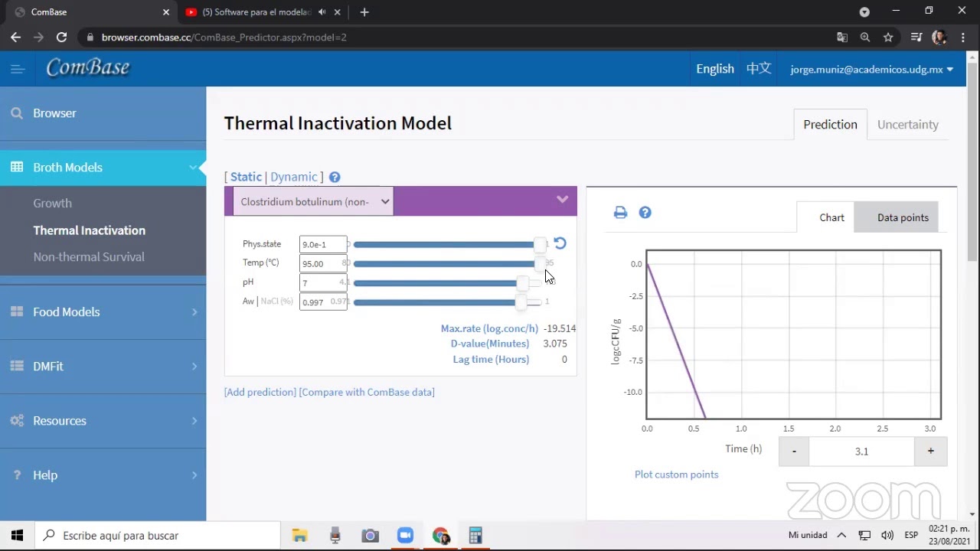Go back with the browser back arrow
Image resolution: width=980 pixels, height=551 pixels.
tap(16, 37)
